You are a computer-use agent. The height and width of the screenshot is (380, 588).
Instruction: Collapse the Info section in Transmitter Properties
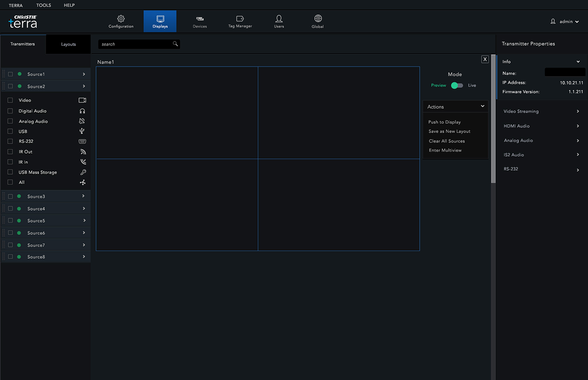[x=579, y=61]
